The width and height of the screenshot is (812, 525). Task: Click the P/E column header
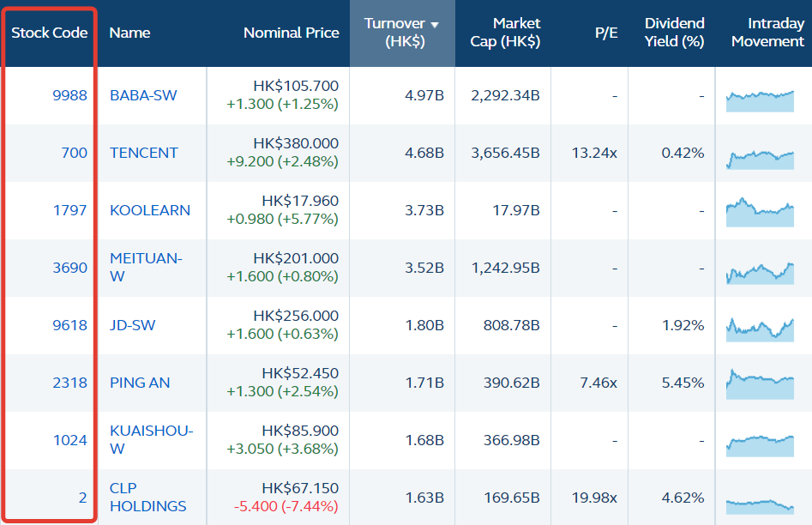tap(605, 33)
